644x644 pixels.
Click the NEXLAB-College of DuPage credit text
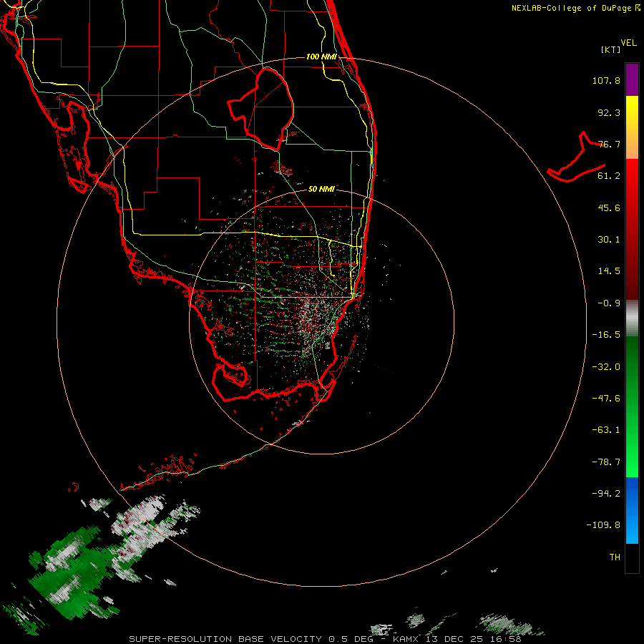click(575, 8)
